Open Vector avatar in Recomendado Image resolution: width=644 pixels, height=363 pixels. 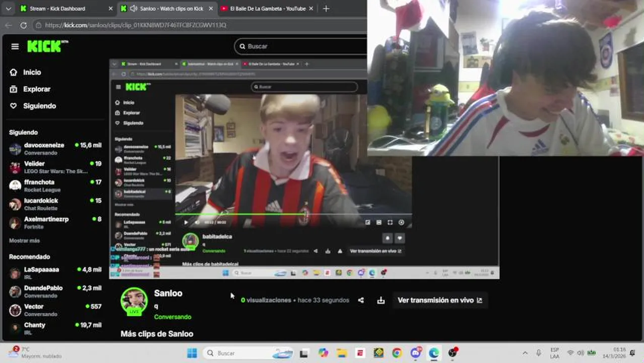click(15, 310)
